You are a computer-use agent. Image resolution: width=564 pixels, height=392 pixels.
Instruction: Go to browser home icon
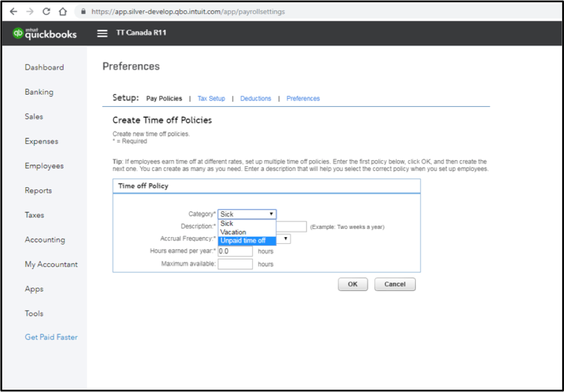[x=63, y=11]
